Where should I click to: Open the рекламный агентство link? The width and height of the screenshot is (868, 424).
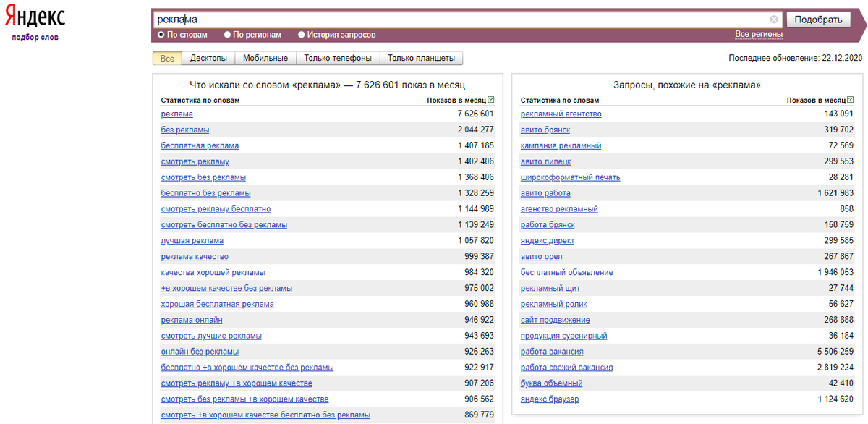(x=561, y=114)
